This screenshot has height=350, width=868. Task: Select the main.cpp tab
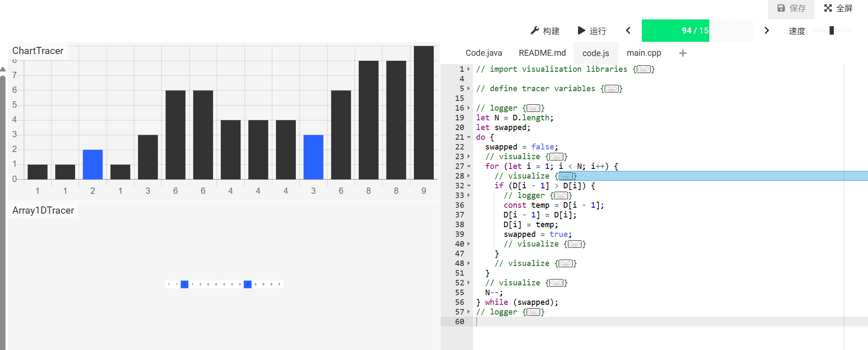click(x=644, y=53)
